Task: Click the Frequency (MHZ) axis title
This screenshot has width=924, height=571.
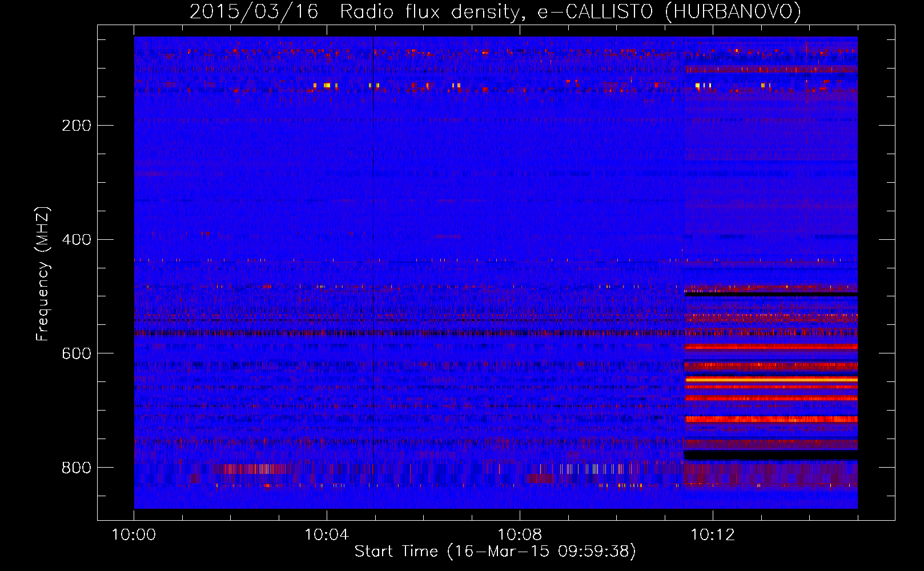Action: (x=43, y=274)
